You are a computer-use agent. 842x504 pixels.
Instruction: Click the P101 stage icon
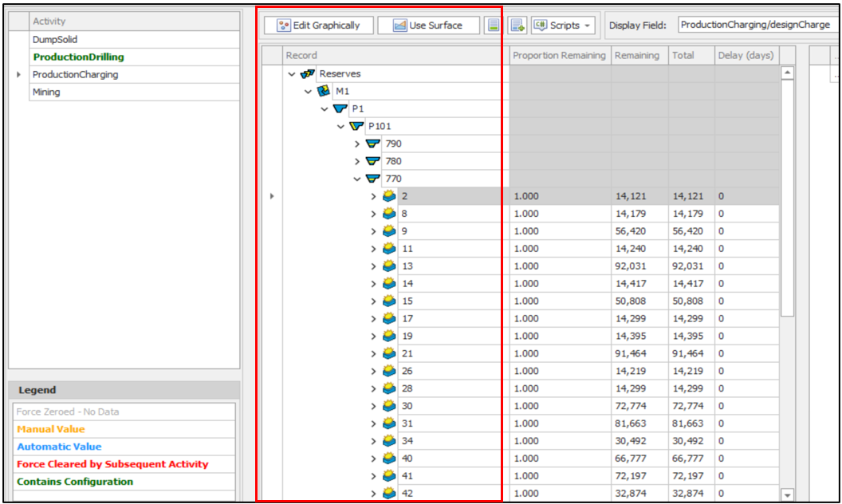[356, 127]
